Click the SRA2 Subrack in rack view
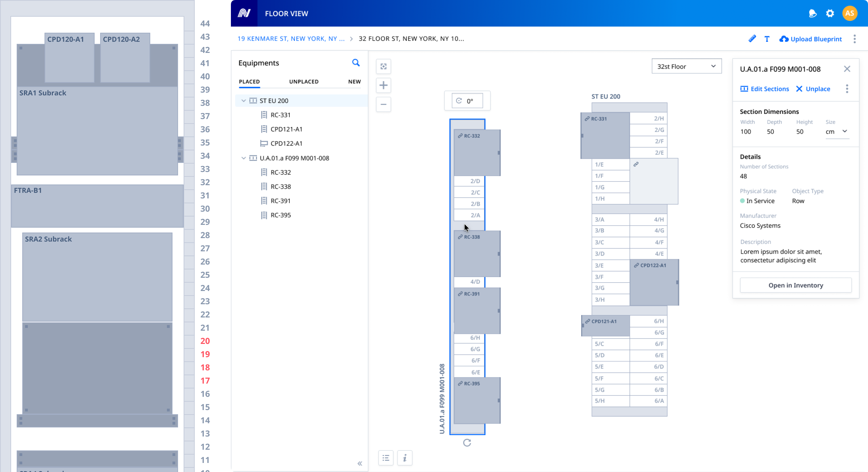 click(x=97, y=277)
